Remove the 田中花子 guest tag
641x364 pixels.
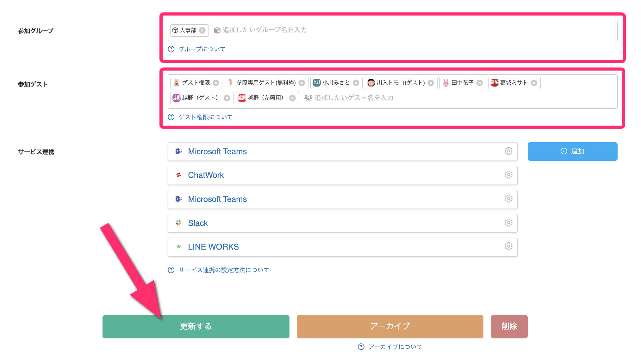click(480, 83)
